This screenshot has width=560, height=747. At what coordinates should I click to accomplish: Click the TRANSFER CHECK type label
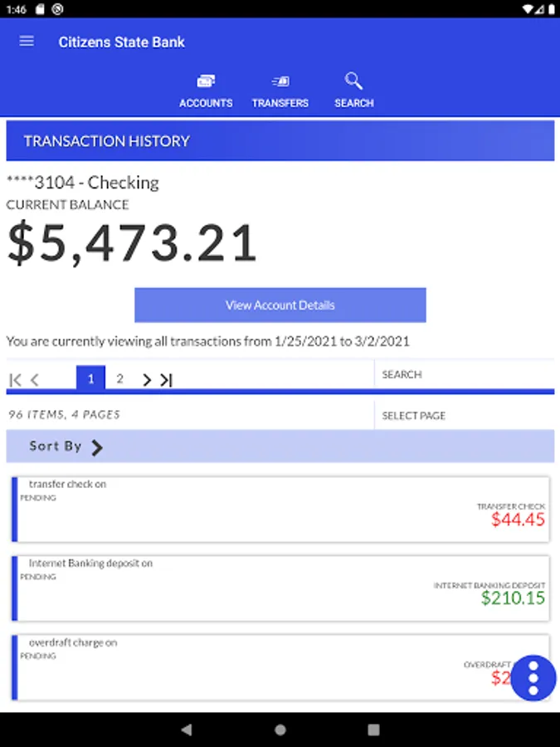(511, 506)
